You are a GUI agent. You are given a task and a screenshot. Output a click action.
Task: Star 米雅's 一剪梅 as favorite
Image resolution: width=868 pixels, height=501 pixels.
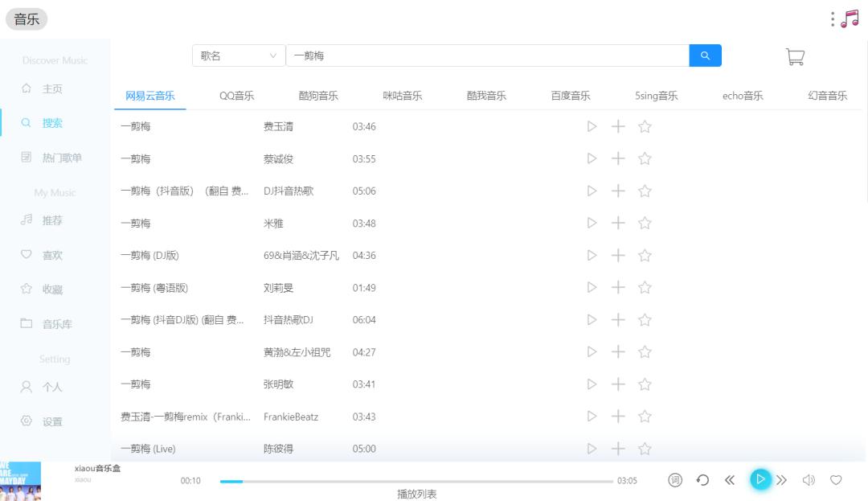(x=645, y=223)
